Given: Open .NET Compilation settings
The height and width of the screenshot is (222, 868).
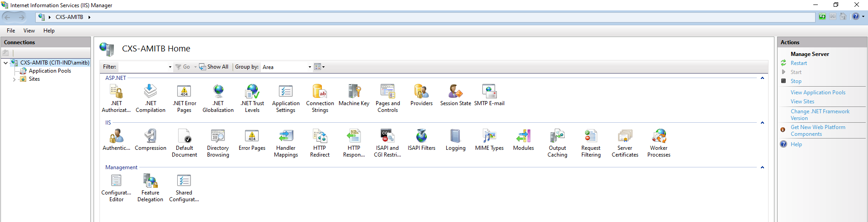Looking at the screenshot, I should click(151, 98).
